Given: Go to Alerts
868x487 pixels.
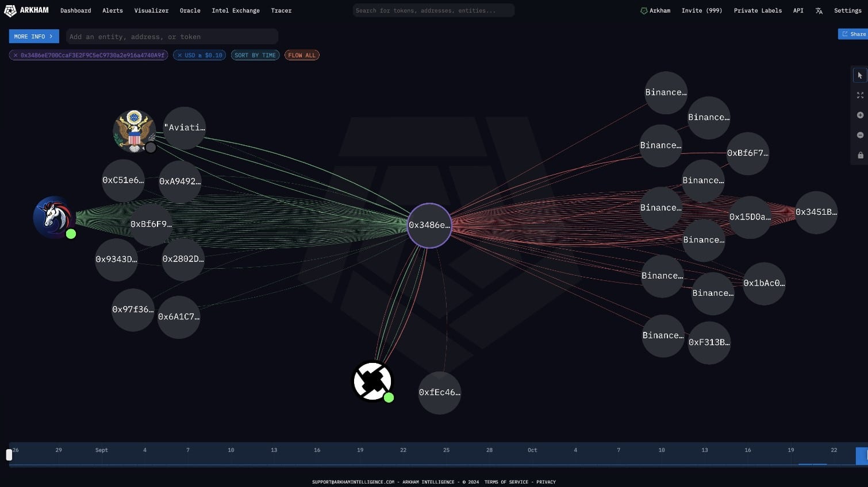Looking at the screenshot, I should click(x=113, y=11).
